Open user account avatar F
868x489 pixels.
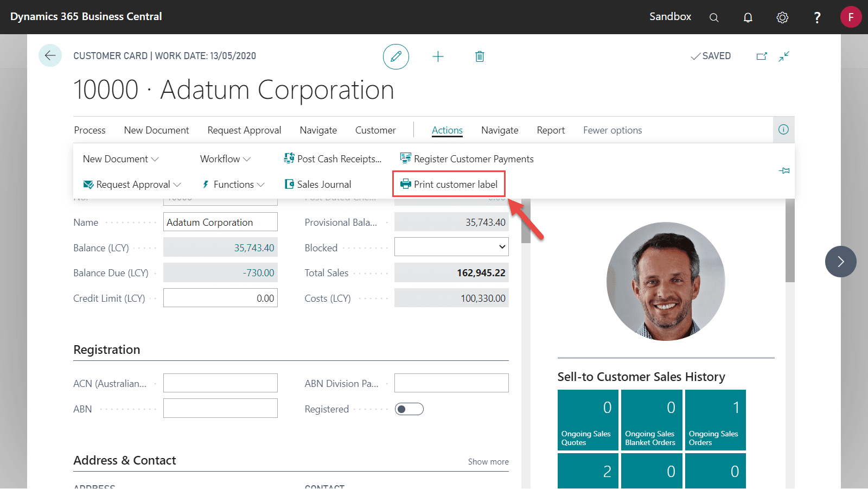(851, 17)
